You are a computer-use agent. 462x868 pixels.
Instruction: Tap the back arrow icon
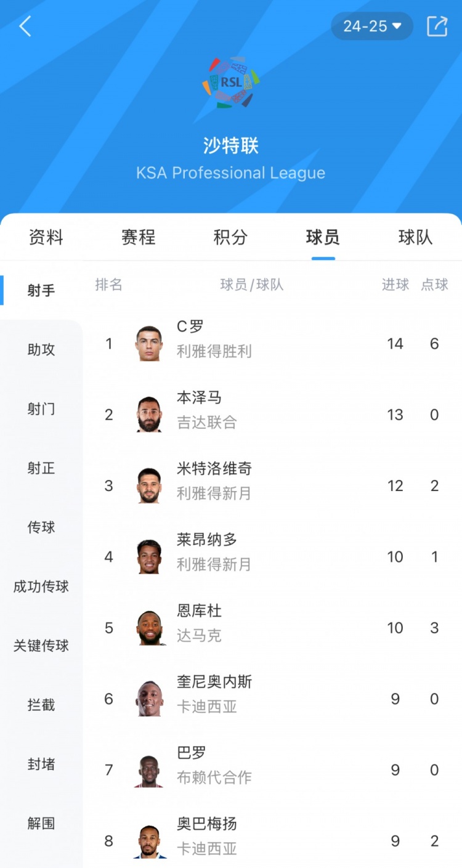pos(25,26)
